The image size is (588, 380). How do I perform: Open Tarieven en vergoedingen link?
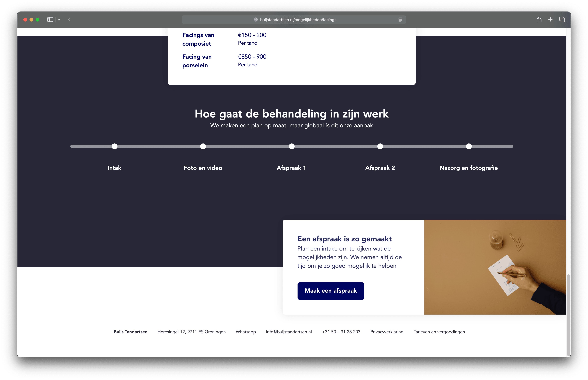439,332
